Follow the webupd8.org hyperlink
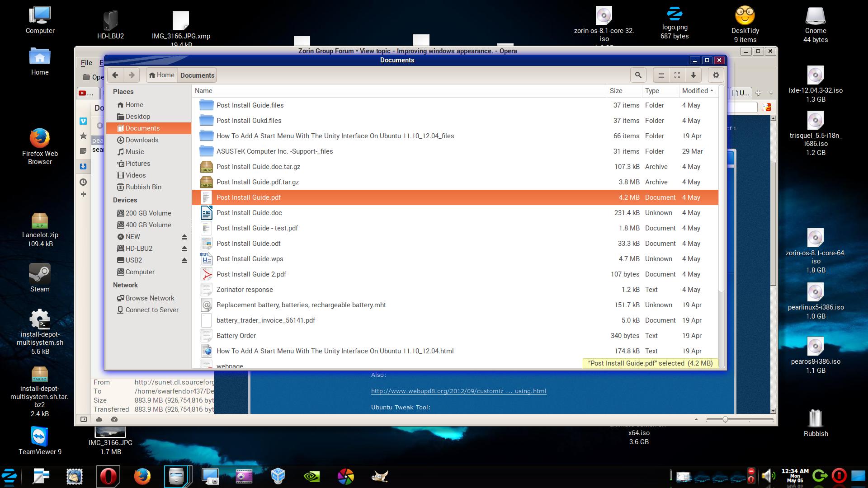868x488 pixels. tap(458, 391)
